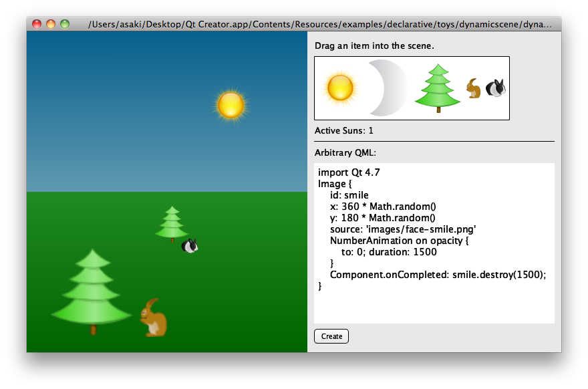The width and height of the screenshot is (588, 389).
Task: Click the sun placed in the sky
Action: 231,105
